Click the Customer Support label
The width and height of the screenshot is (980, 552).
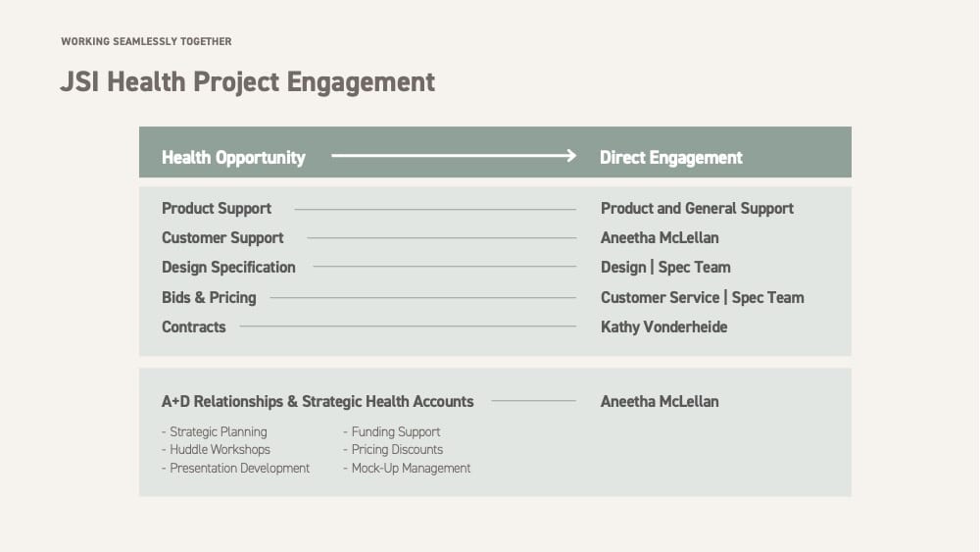pyautogui.click(x=222, y=238)
